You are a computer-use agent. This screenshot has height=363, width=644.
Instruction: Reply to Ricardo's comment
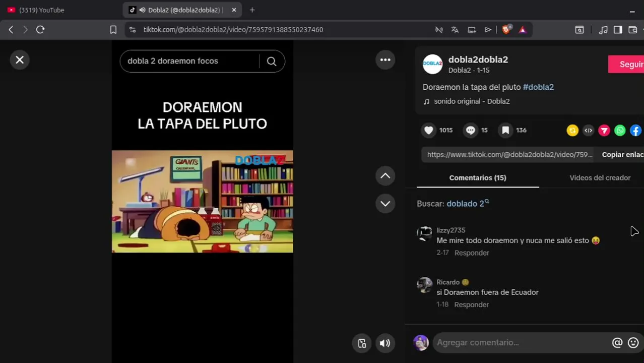[472, 305]
